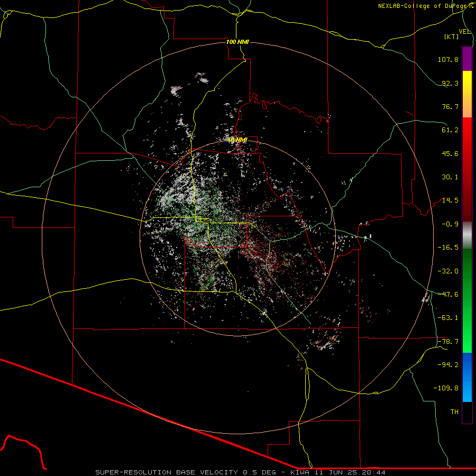Image resolution: width=476 pixels, height=476 pixels.
Task: Click the 50 NMI range ring label
Action: (237, 140)
